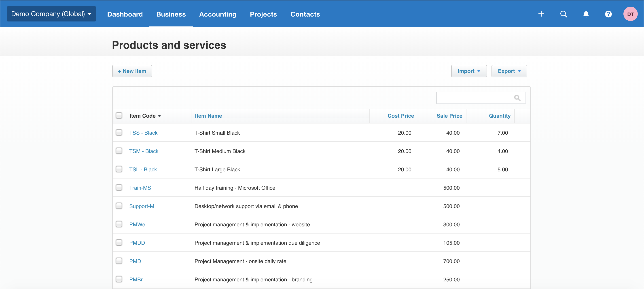
Task: Click the search icon in items filter box
Action: 517,98
